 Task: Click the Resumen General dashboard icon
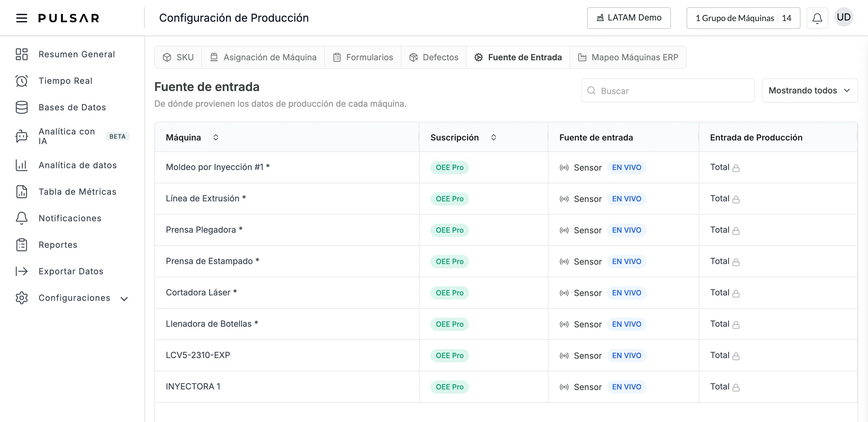[22, 54]
